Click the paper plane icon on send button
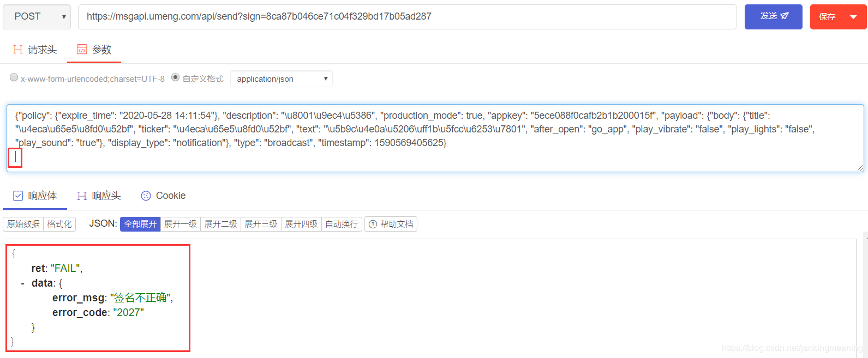The width and height of the screenshot is (868, 358). [x=785, y=16]
